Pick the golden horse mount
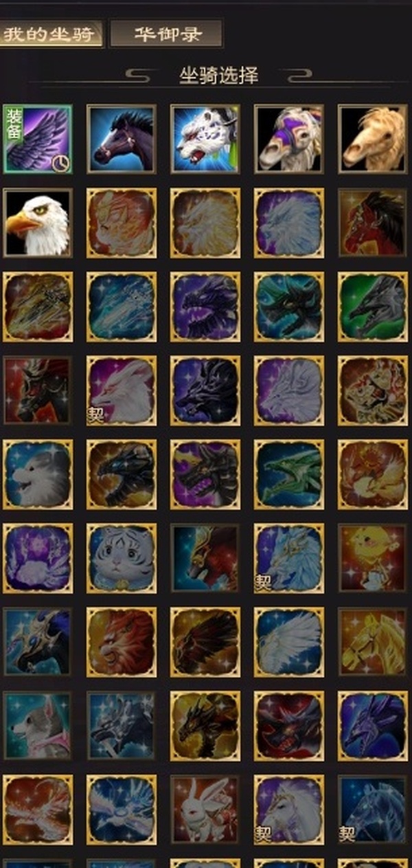The height and width of the screenshot is (868, 412). pos(372,642)
